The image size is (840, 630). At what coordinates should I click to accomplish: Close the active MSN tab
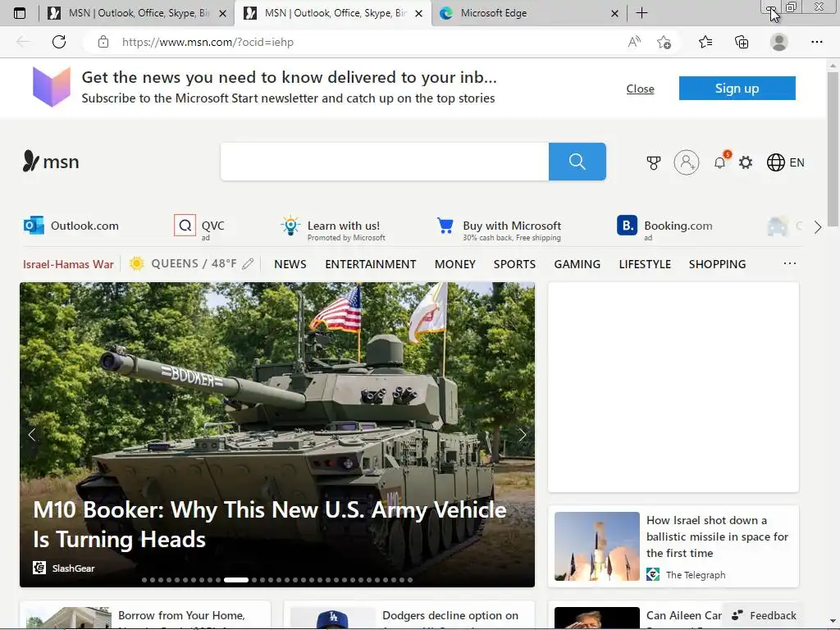coord(419,13)
